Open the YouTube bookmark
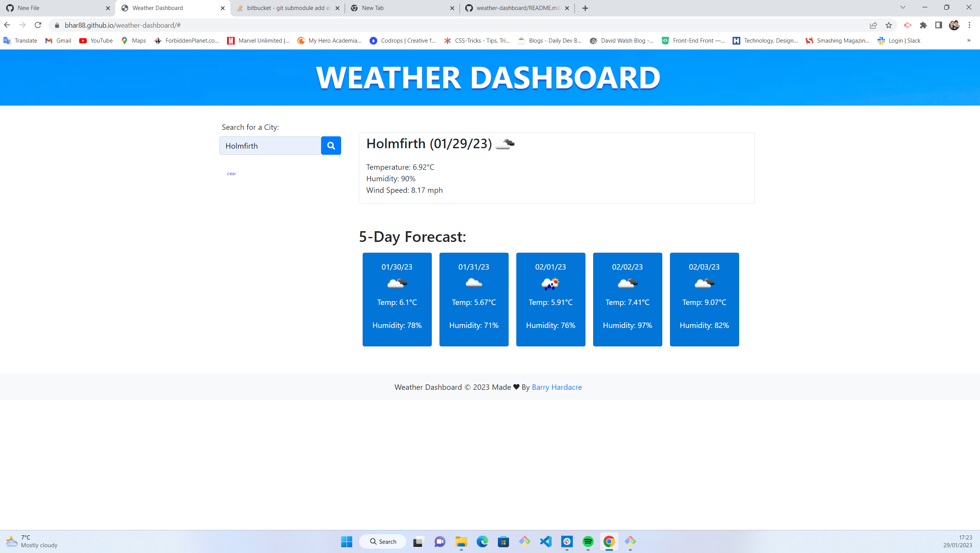Screen dimensions: 980x553 [x=96, y=40]
